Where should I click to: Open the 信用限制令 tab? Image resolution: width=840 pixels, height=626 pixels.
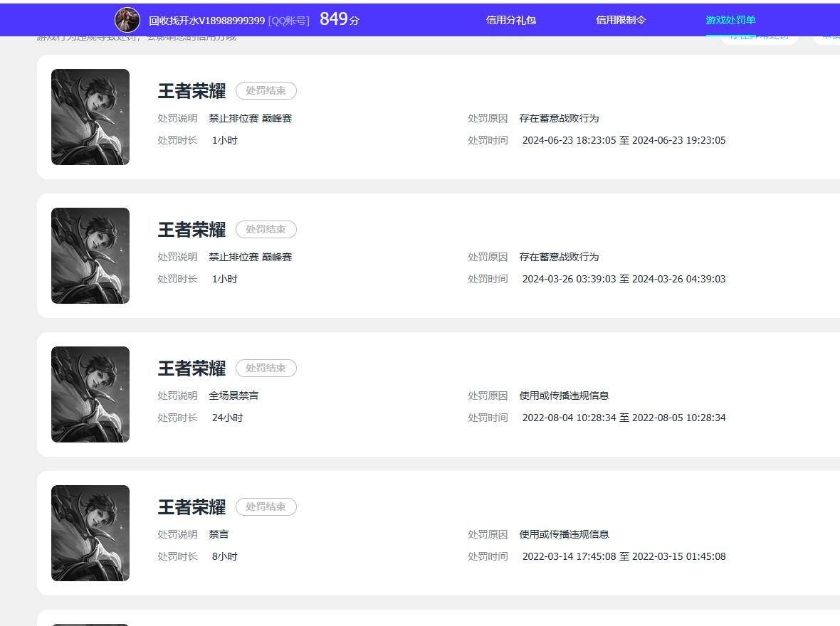point(621,21)
